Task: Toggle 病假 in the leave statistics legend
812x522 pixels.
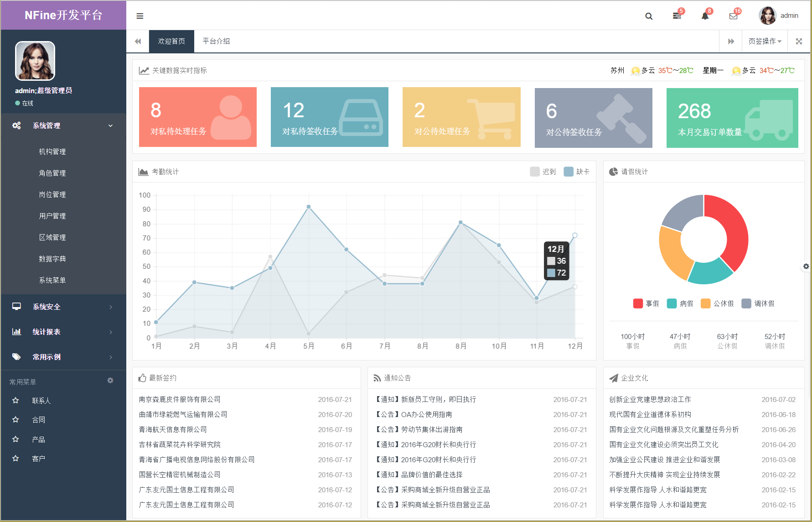Action: click(672, 303)
